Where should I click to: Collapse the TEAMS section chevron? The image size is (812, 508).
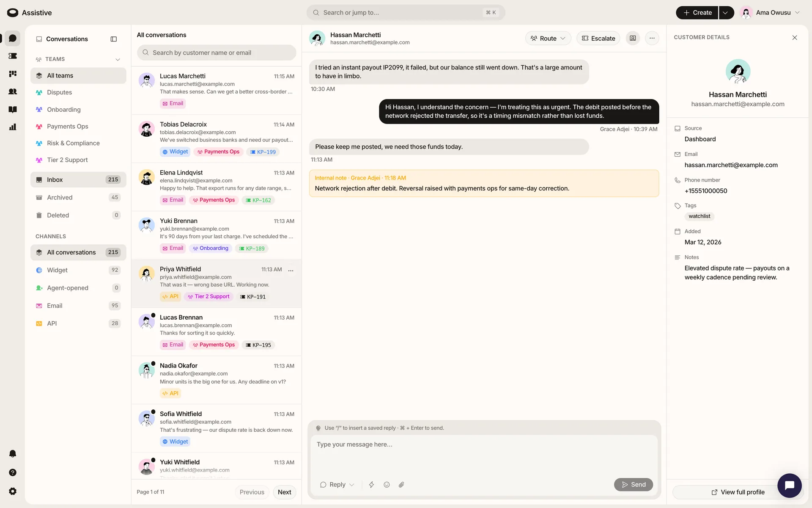point(118,59)
